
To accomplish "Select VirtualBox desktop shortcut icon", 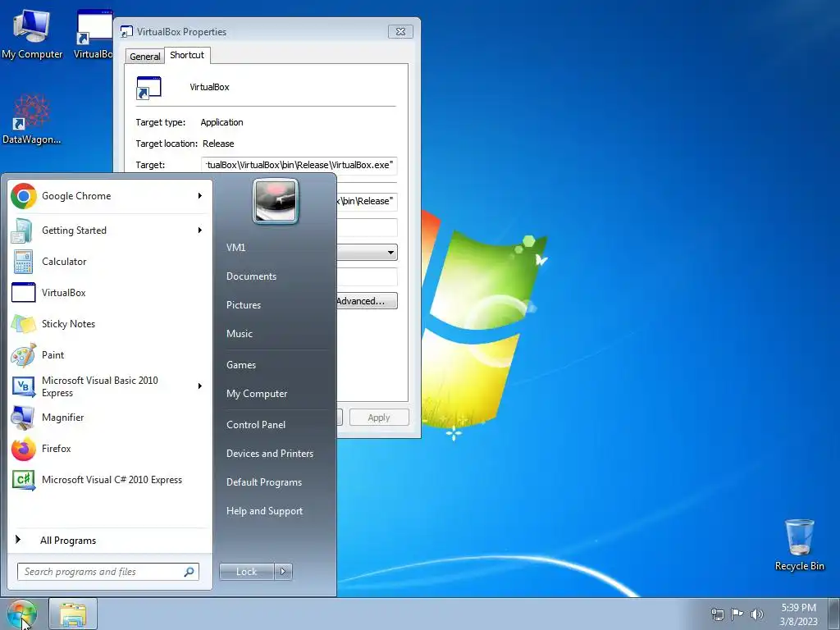I will (x=94, y=34).
